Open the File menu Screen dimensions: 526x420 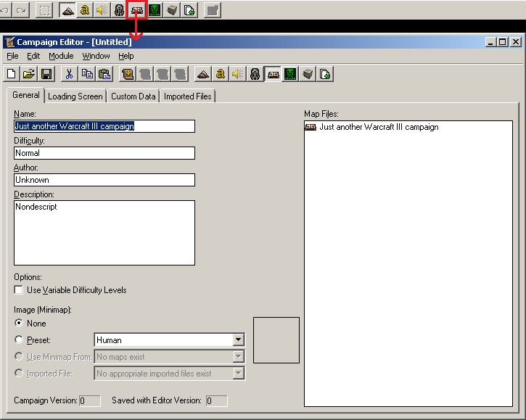pyautogui.click(x=12, y=56)
